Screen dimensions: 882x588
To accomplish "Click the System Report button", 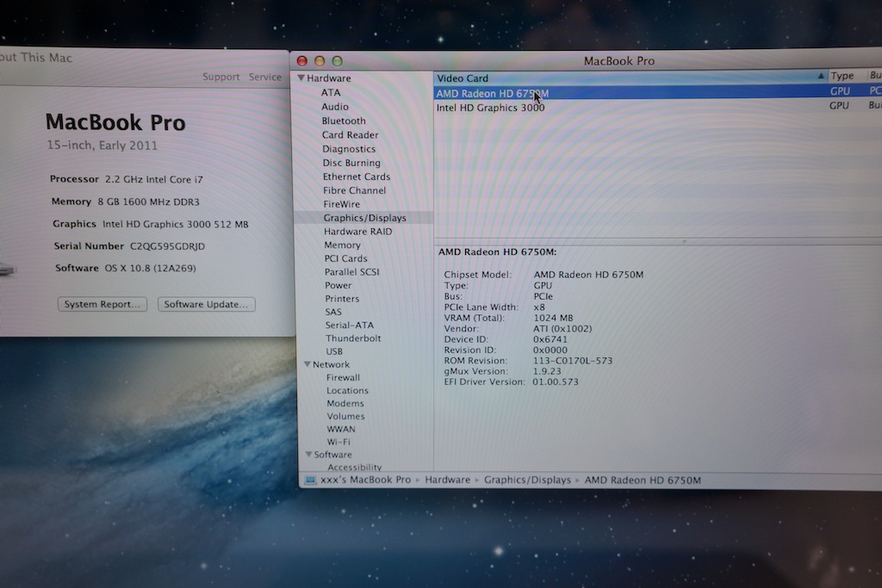I will 102,304.
